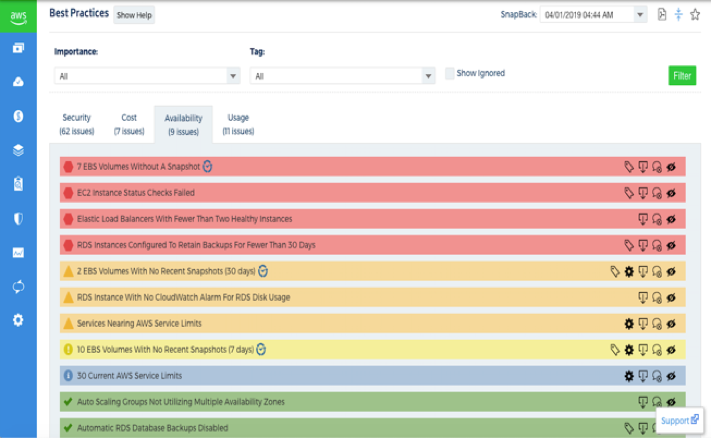Click the Show Help button
The width and height of the screenshot is (711, 438).
[x=134, y=15]
